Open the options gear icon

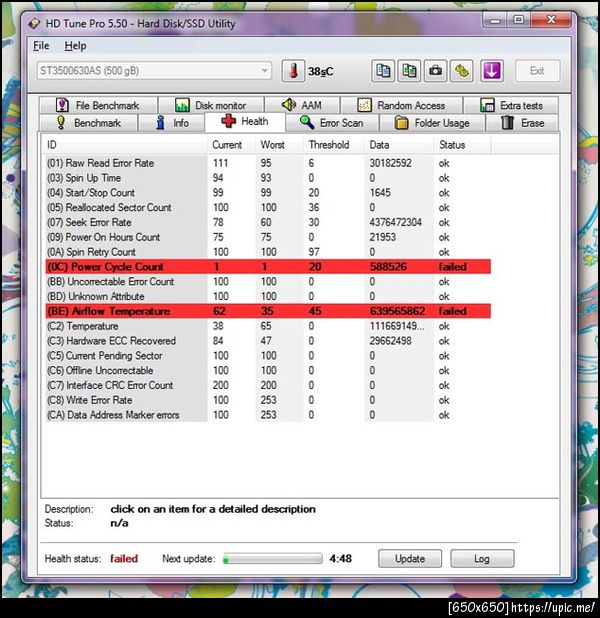[462, 71]
